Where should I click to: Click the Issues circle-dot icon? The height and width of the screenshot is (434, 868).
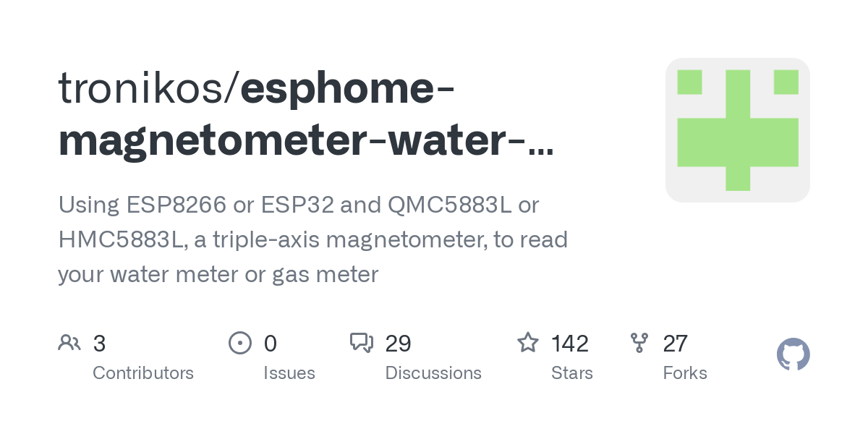(x=239, y=343)
